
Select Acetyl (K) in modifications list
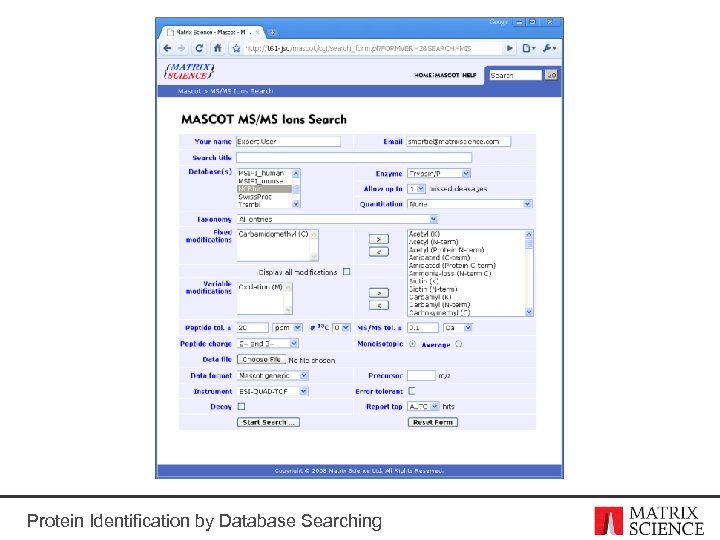424,234
